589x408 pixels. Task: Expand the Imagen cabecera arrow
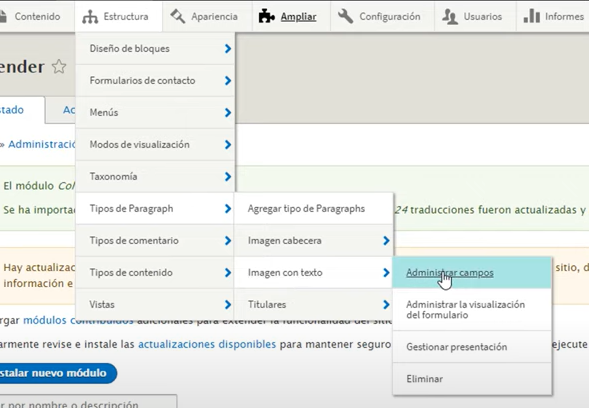386,240
